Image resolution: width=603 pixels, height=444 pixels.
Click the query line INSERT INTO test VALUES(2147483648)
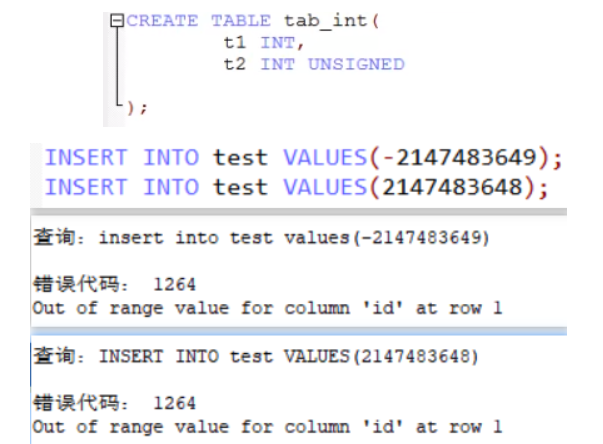point(255,356)
